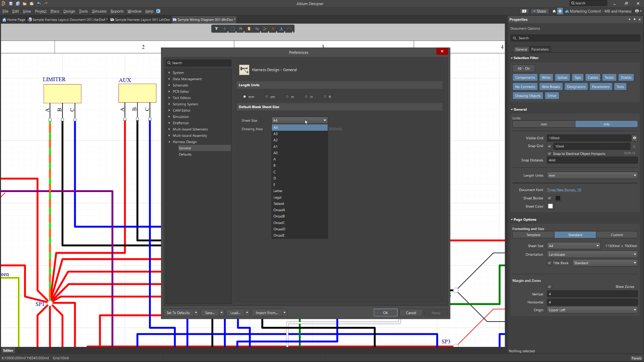The height and width of the screenshot is (362, 644).
Task: Click the Import From dropdown arrow
Action: coord(284,312)
